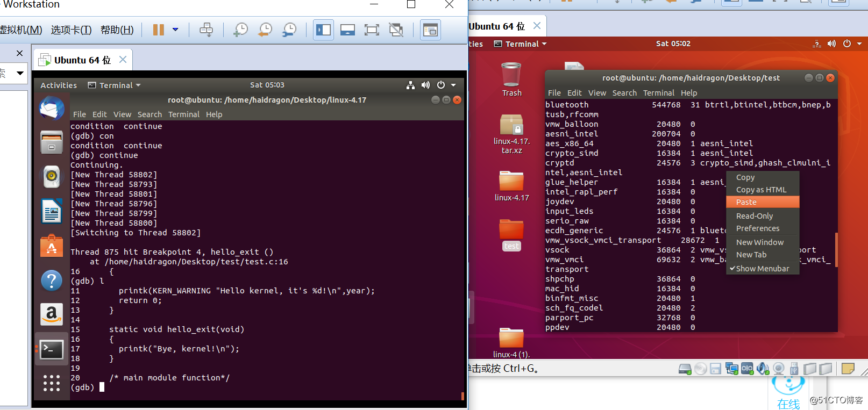Revert to the previous snapshot icon
This screenshot has width=868, height=410.
click(265, 30)
